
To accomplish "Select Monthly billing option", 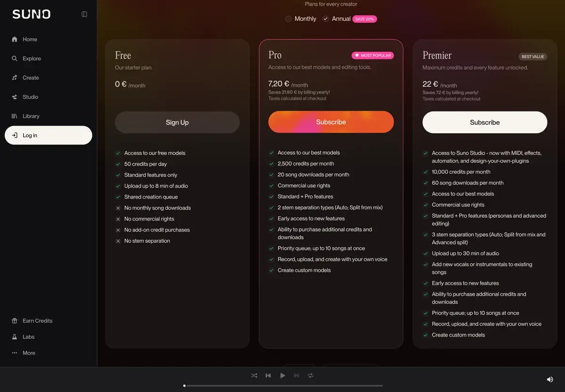I will 301,19.
